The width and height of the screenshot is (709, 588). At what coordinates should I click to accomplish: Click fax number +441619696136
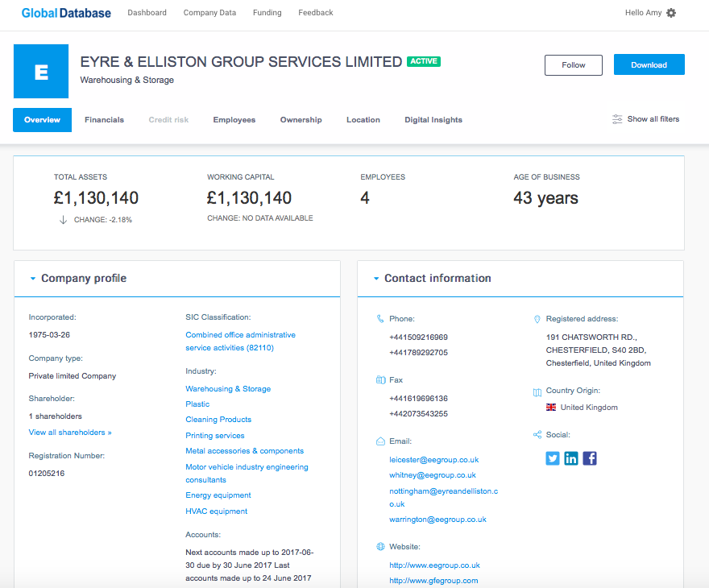pyautogui.click(x=418, y=398)
